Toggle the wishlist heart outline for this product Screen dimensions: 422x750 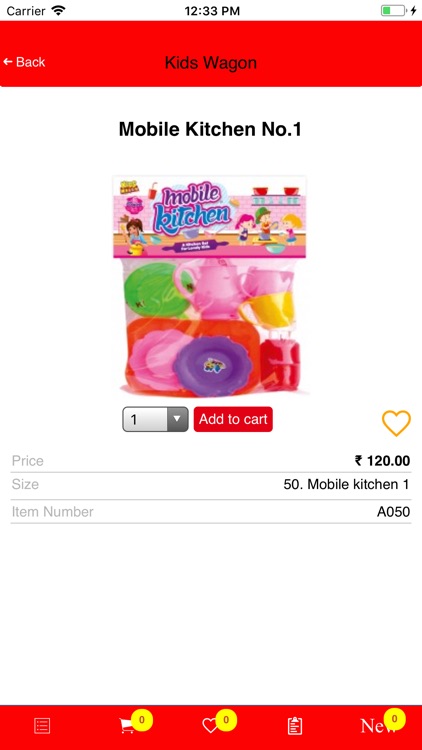point(396,423)
